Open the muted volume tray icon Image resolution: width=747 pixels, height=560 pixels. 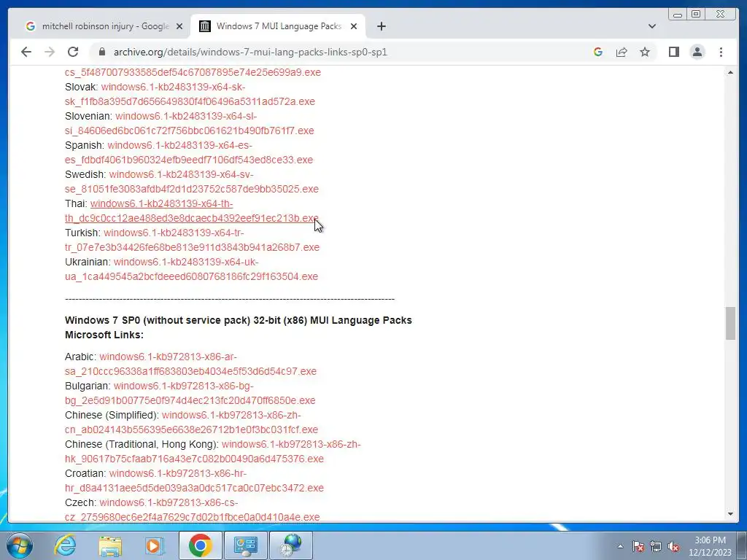[673, 547]
